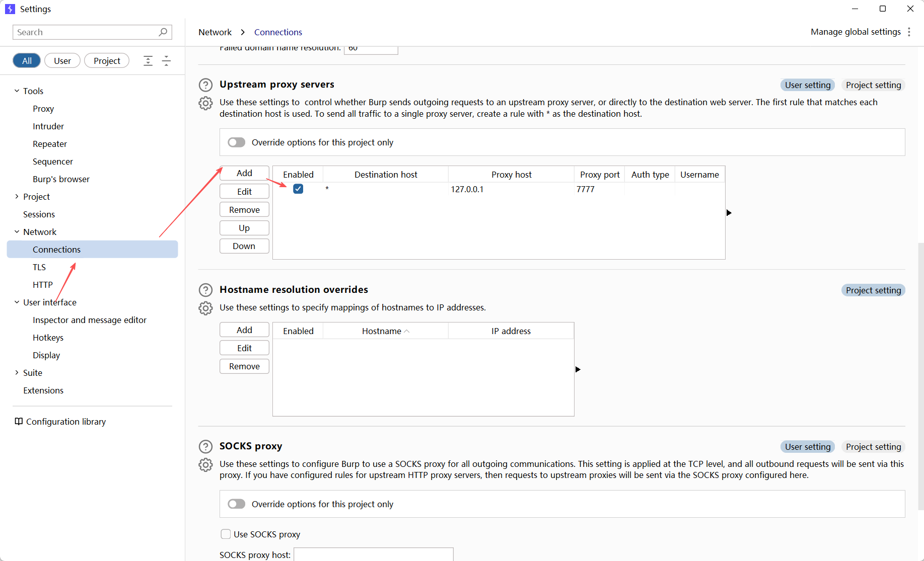
Task: Open the Sessions settings page
Action: point(39,214)
